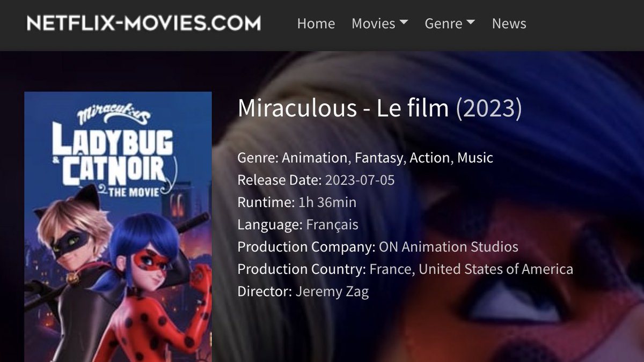
Task: Expand the Genre dropdown menu
Action: 450,24
